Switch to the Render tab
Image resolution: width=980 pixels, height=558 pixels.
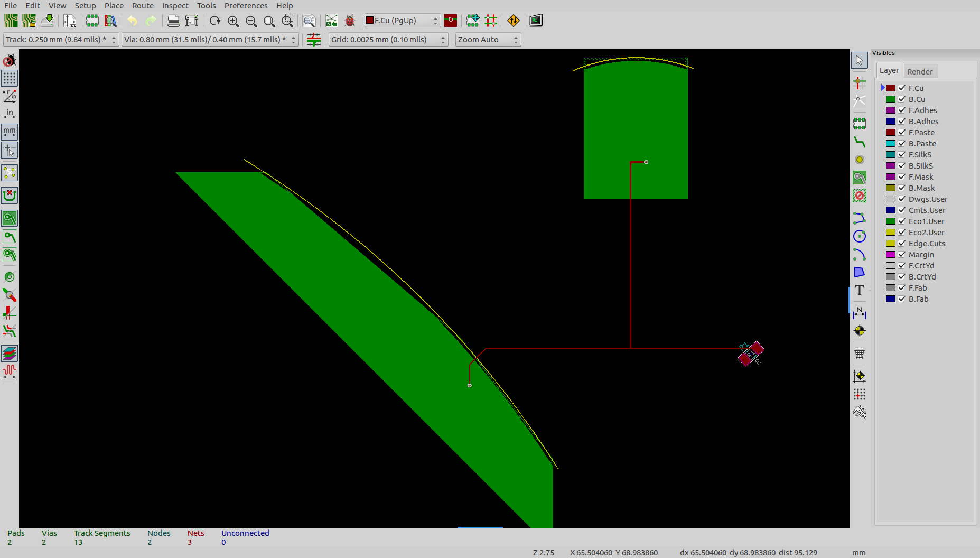click(x=919, y=71)
